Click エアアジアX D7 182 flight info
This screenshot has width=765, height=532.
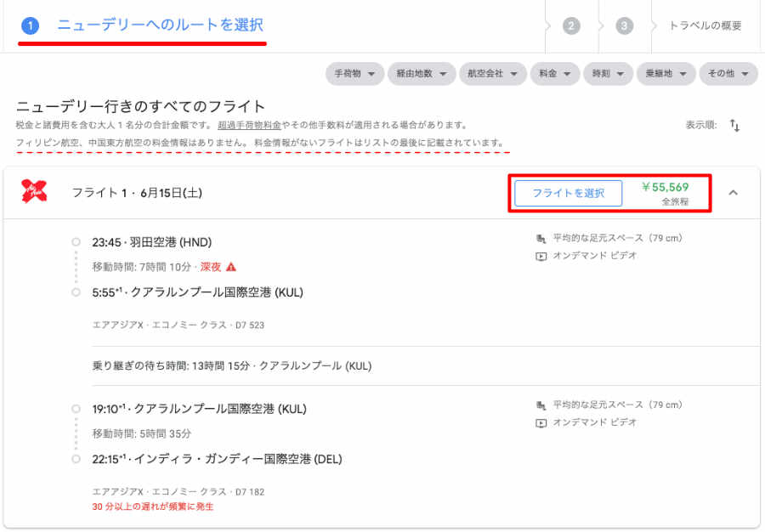[x=178, y=492]
